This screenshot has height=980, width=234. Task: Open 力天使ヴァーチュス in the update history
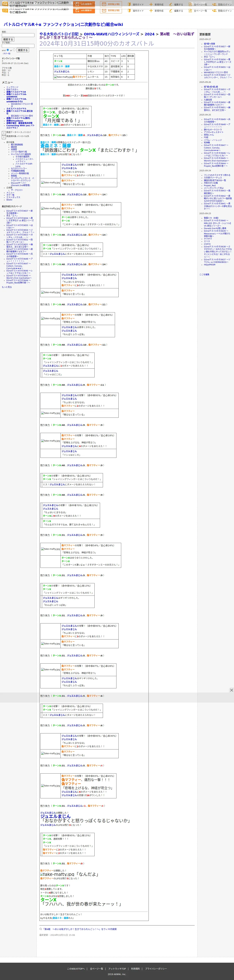213,178
